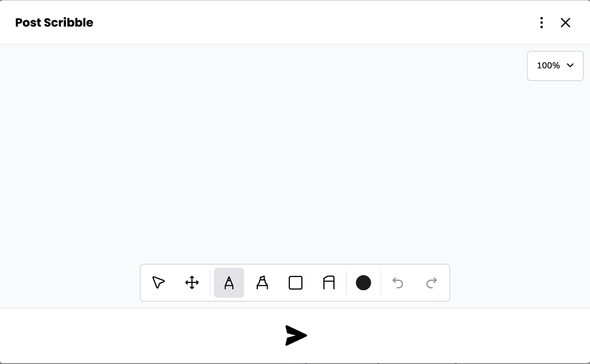Send the scribble with arrow button
Viewport: 590px width, 364px height.
(296, 335)
